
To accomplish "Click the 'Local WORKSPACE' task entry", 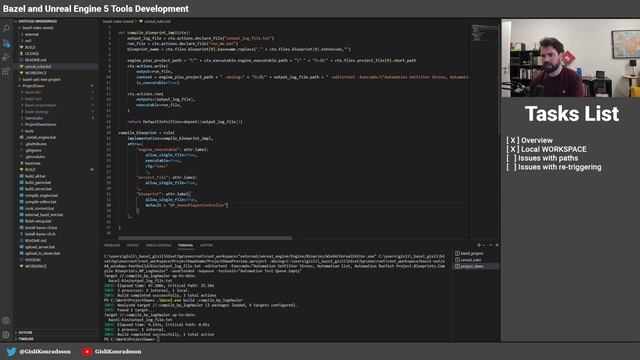I will point(546,149).
